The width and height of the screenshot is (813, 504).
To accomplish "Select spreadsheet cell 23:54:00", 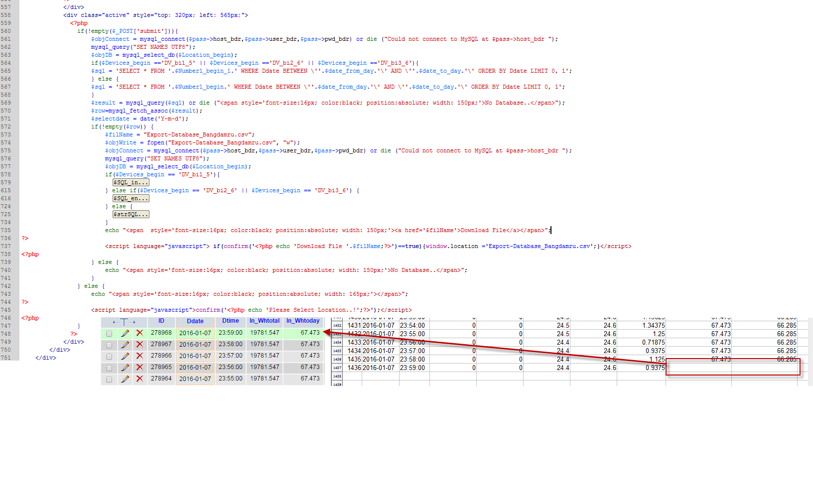I will [x=414, y=326].
